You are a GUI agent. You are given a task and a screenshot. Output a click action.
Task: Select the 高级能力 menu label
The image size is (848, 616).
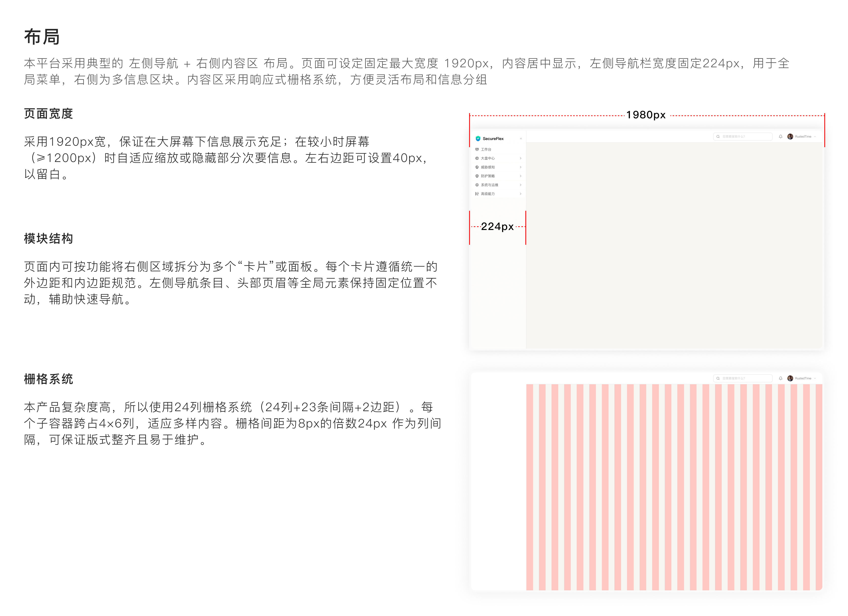click(x=488, y=194)
